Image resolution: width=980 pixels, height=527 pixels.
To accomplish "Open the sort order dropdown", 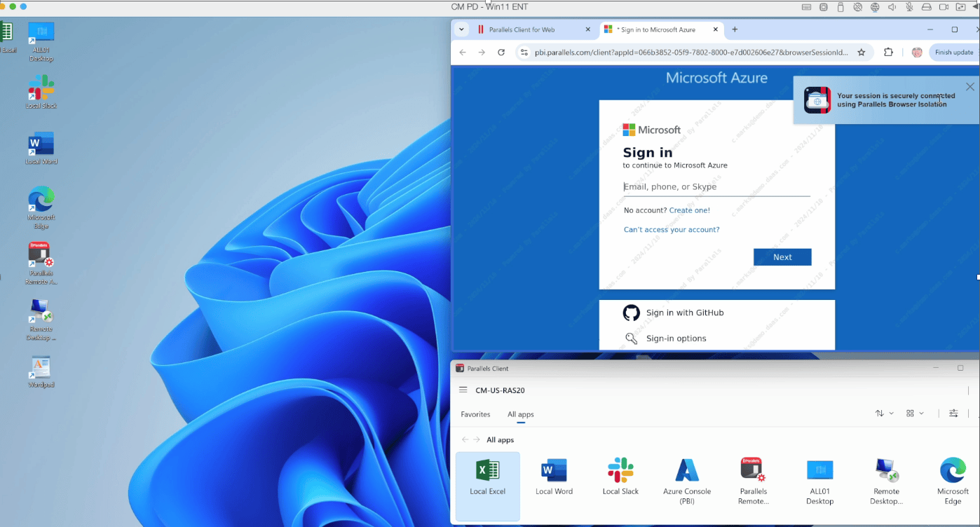I will click(884, 413).
